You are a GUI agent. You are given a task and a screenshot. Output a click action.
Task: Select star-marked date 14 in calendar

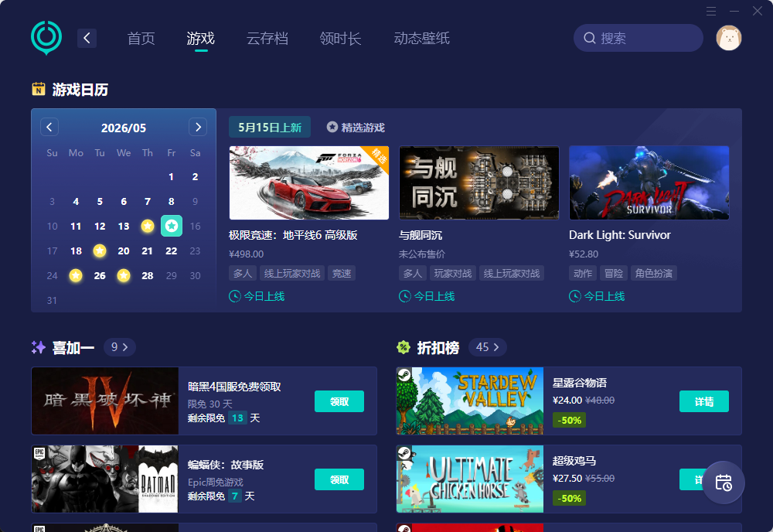(148, 226)
